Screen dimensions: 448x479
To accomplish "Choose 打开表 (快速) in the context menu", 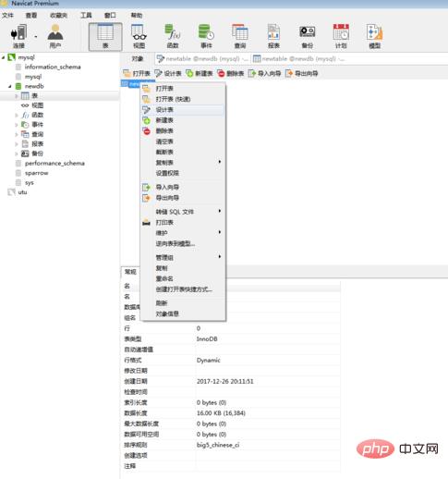I will click(x=183, y=99).
